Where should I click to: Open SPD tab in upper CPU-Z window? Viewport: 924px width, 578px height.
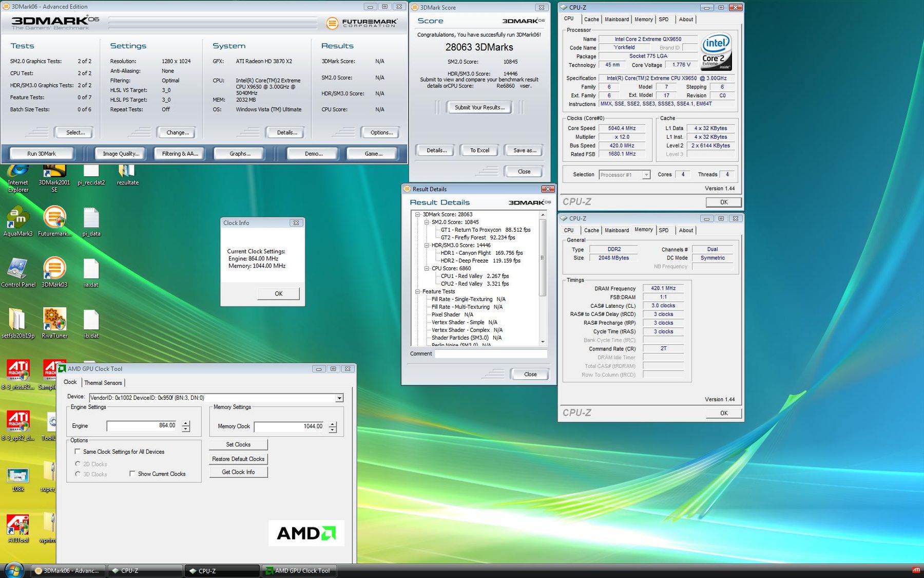coord(664,20)
